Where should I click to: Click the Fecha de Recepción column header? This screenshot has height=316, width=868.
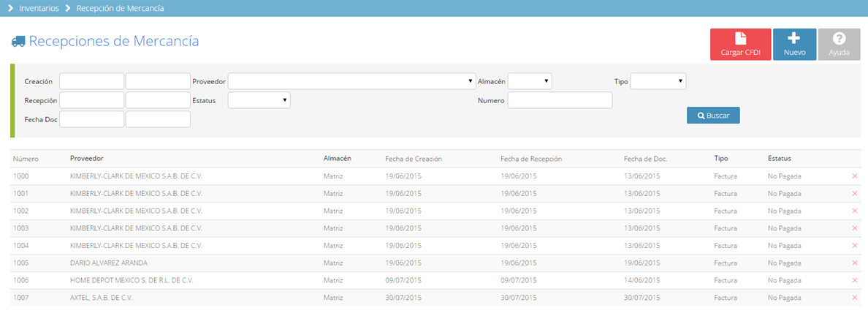click(531, 159)
